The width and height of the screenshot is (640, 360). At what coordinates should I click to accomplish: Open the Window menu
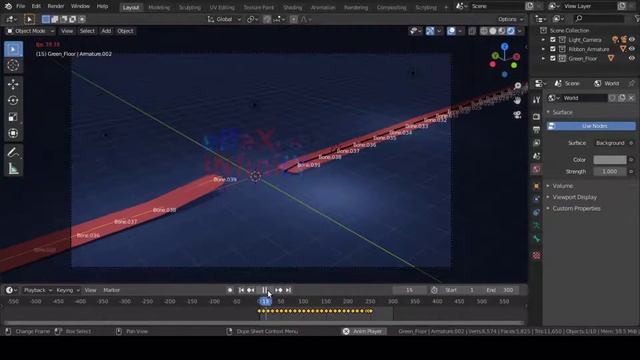[x=80, y=7]
